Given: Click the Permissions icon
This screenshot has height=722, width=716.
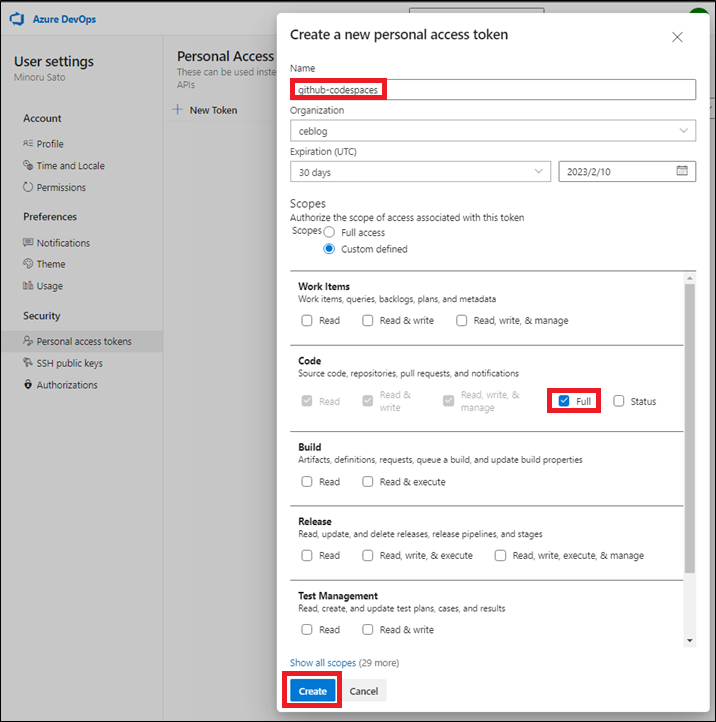Looking at the screenshot, I should tap(28, 186).
